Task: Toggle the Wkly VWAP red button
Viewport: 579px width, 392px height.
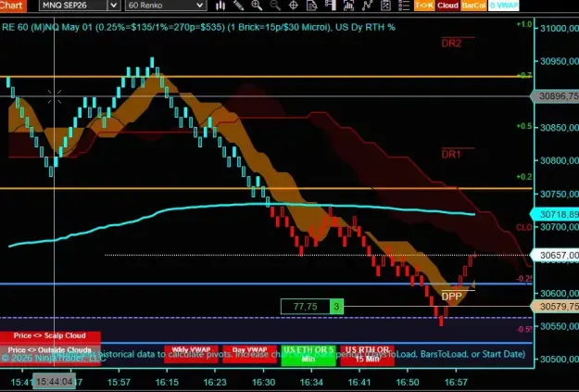Action: click(191, 354)
